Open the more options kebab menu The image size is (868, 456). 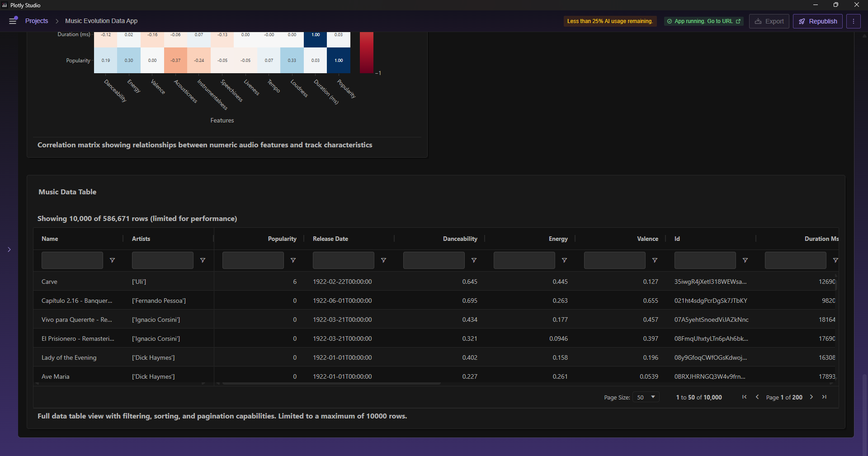854,21
